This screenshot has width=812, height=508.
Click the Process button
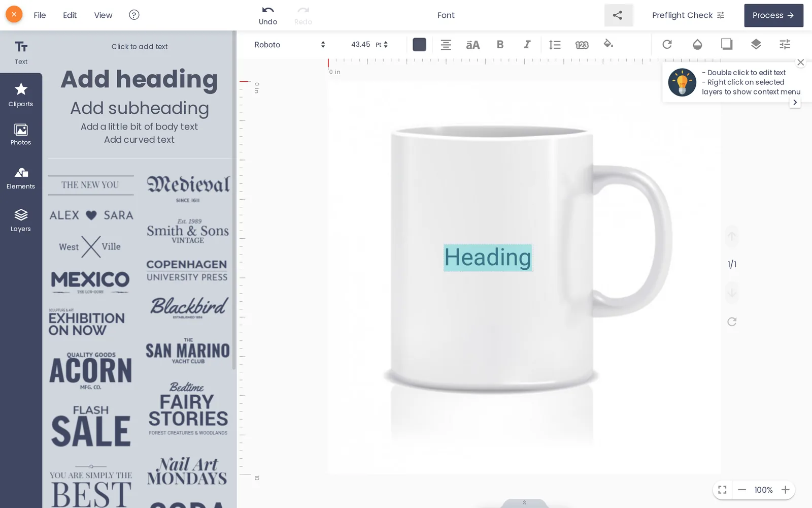point(773,15)
